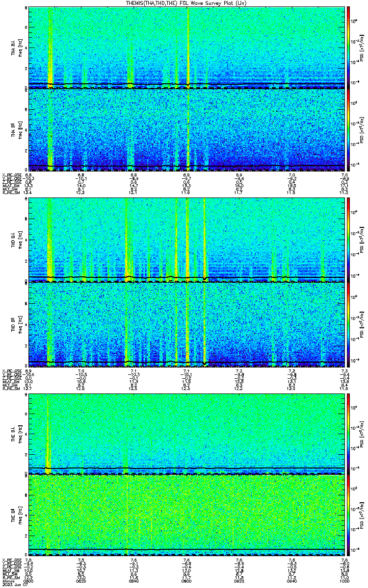This screenshot has height=588, width=368.
Task: Click PSD [nT²/Hz] label beside THA B-parallel color bar
Action: pyautogui.click(x=362, y=129)
